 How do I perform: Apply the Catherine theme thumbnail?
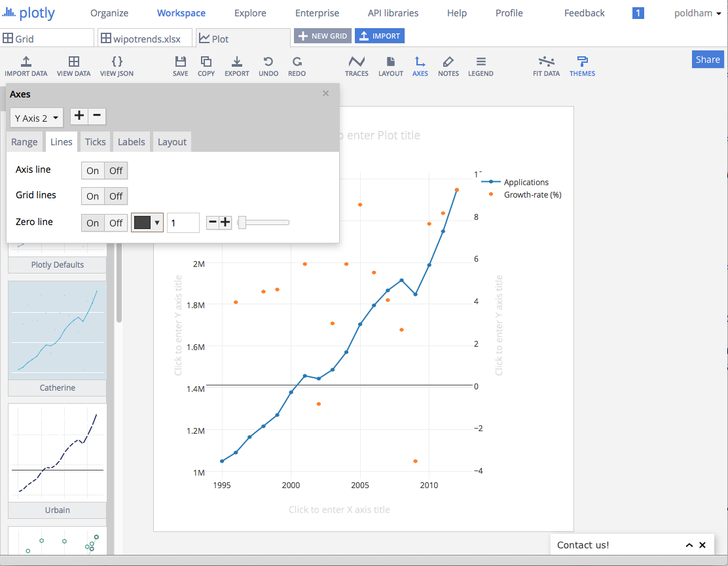pyautogui.click(x=57, y=330)
